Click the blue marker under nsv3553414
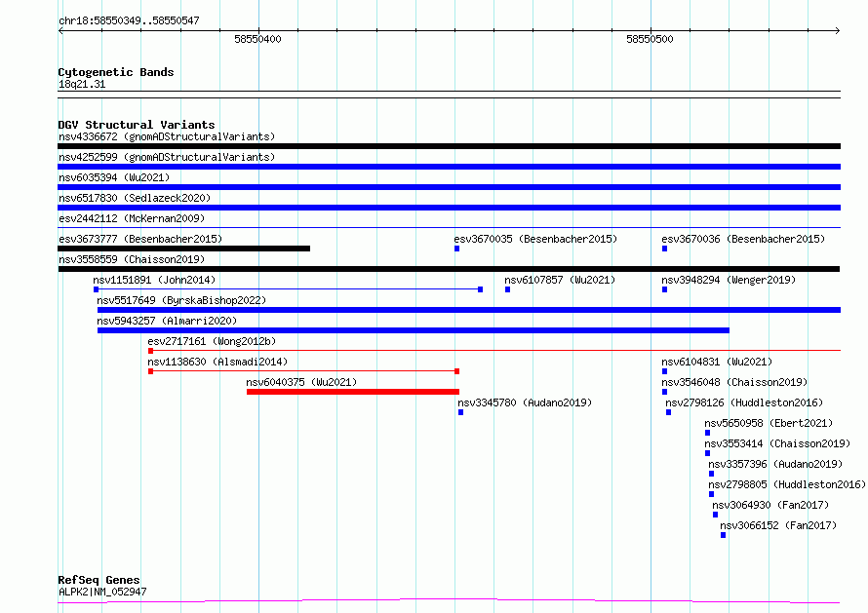The image size is (868, 613). coord(707,454)
